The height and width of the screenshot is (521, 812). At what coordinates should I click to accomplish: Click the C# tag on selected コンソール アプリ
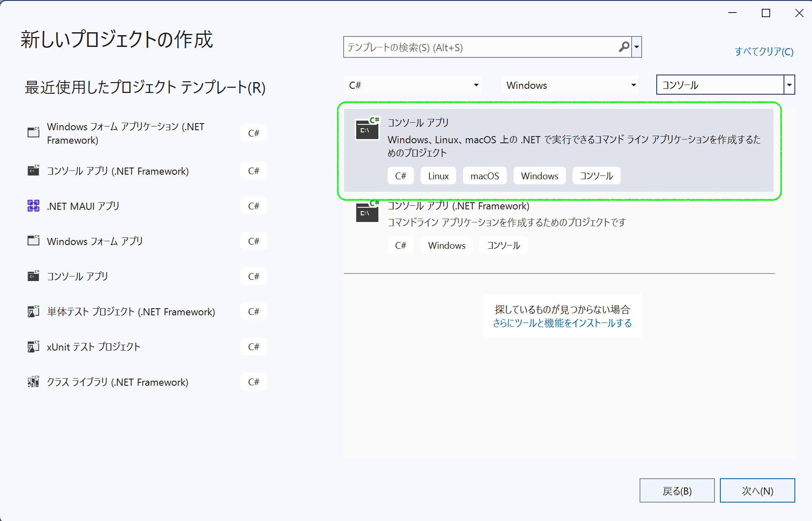click(x=401, y=176)
